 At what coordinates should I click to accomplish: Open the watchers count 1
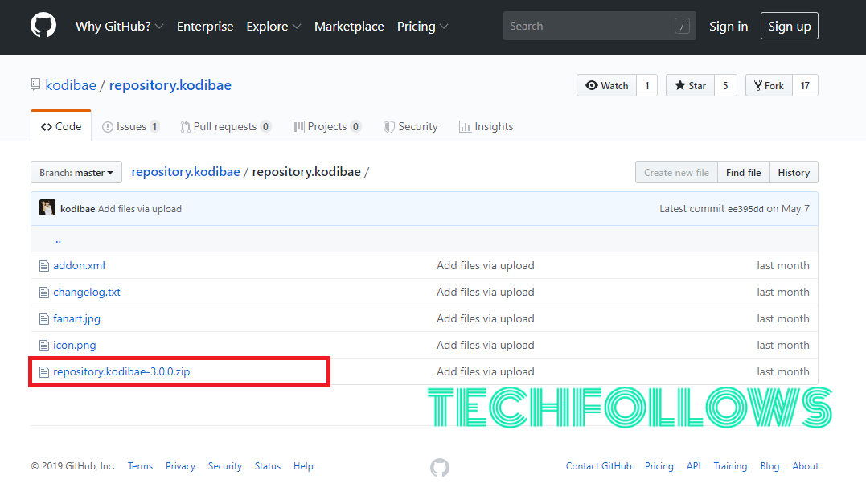coord(646,85)
